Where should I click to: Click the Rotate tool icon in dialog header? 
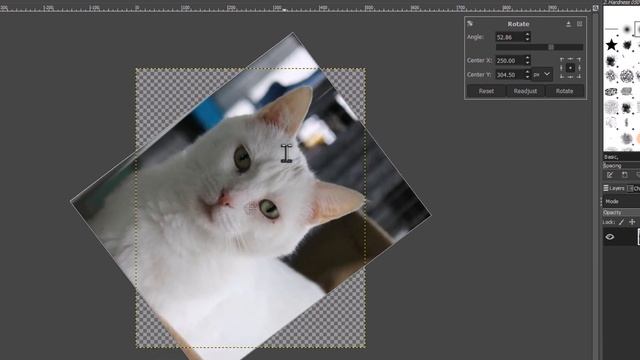[x=470, y=24]
